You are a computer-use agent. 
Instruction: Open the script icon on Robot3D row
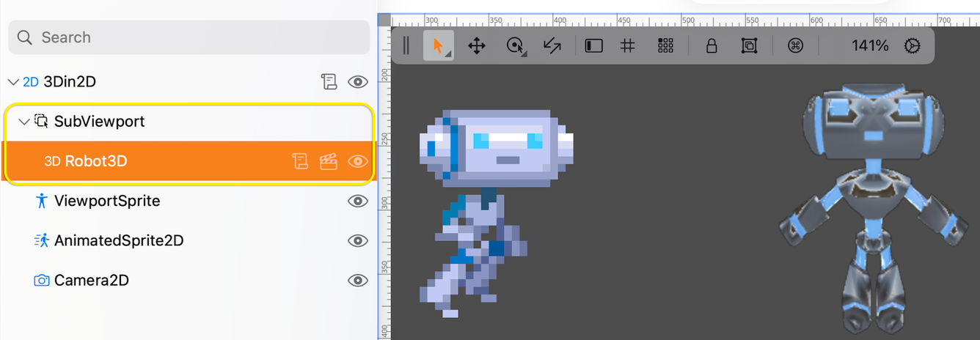(300, 161)
